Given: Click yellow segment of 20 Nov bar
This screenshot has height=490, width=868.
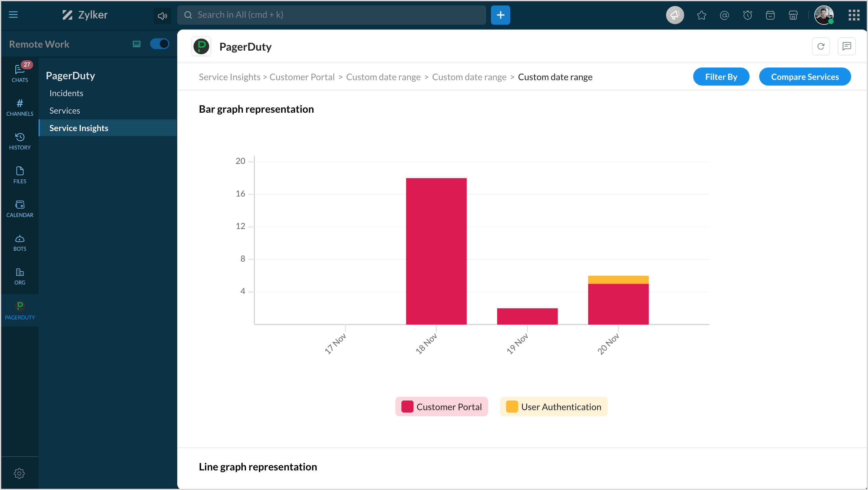Looking at the screenshot, I should click(618, 280).
